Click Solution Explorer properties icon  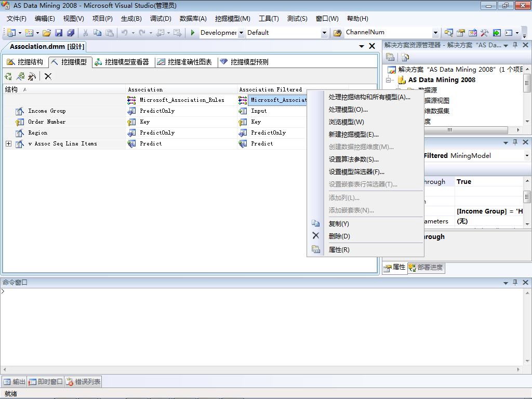coord(390,57)
